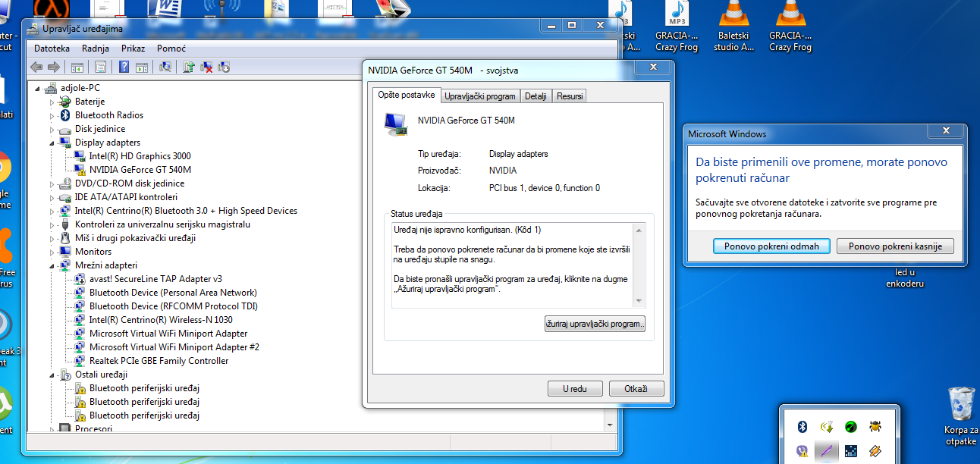Click the status box scrollbar down arrow
Viewport: 980px width, 464px height.
coord(639,301)
